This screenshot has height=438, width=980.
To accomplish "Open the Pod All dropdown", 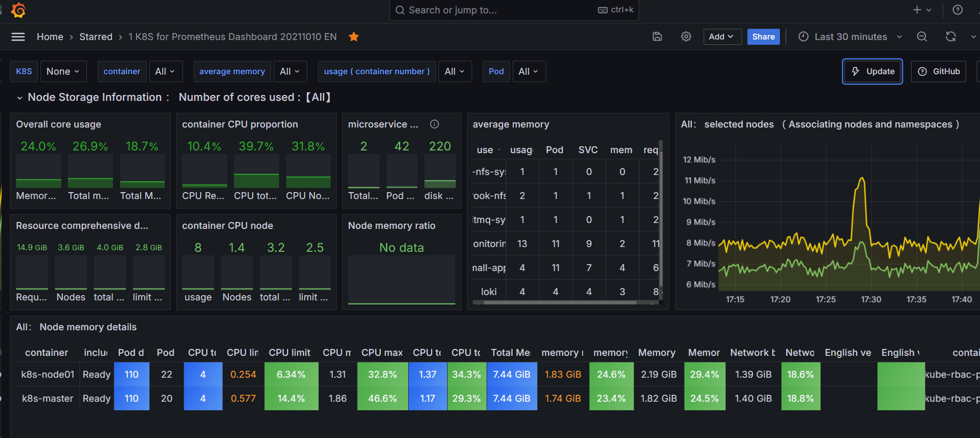I will [x=529, y=71].
